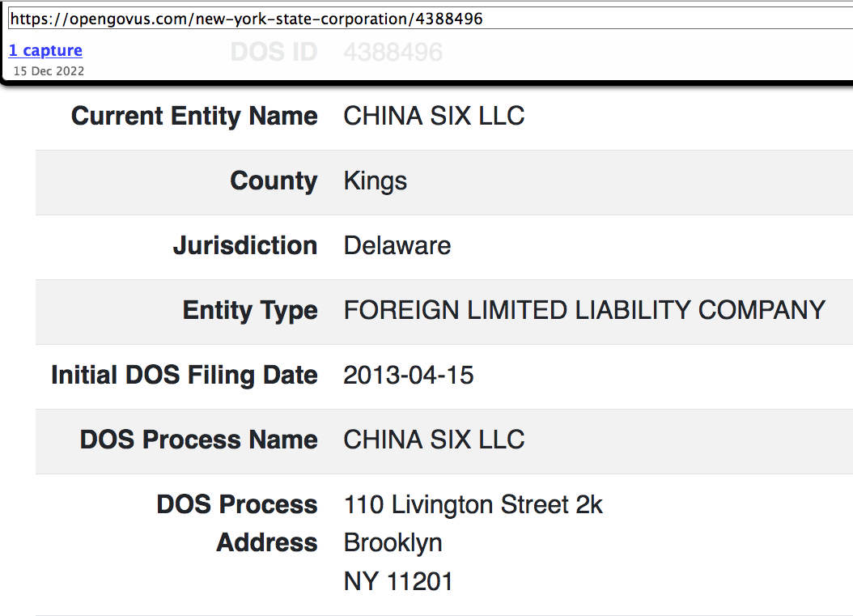Select the DOS Process Address label
The height and width of the screenshot is (616, 853).
237,523
